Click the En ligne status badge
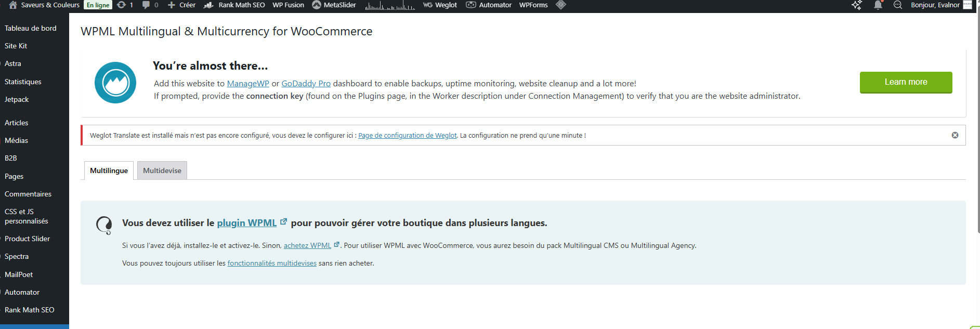The height and width of the screenshot is (329, 980). [x=98, y=5]
